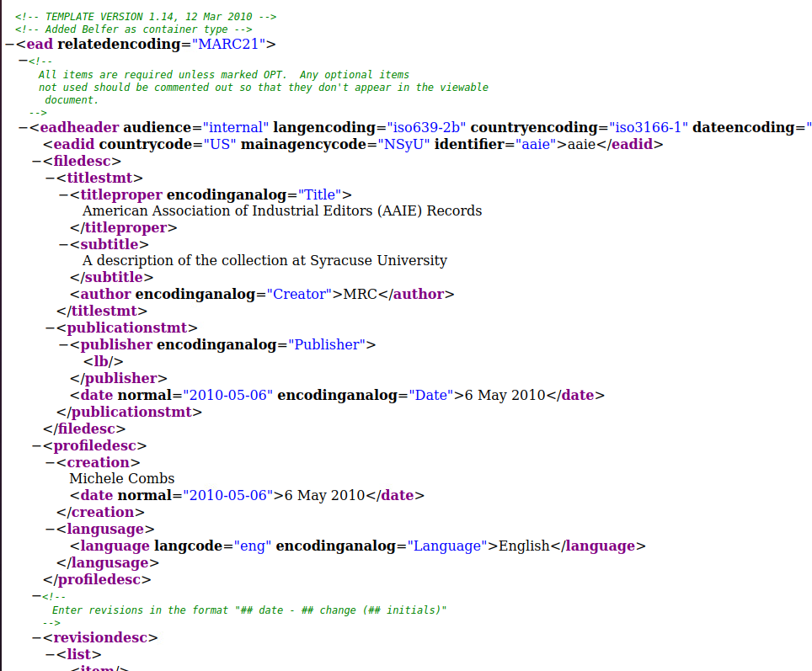Image resolution: width=812 pixels, height=671 pixels.
Task: Click the closing titlestmt tag
Action: 102,312
